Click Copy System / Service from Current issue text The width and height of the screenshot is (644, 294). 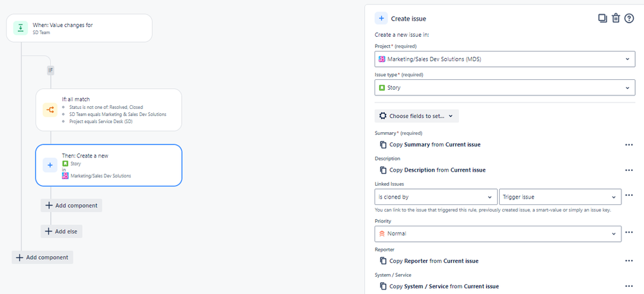pyautogui.click(x=444, y=286)
